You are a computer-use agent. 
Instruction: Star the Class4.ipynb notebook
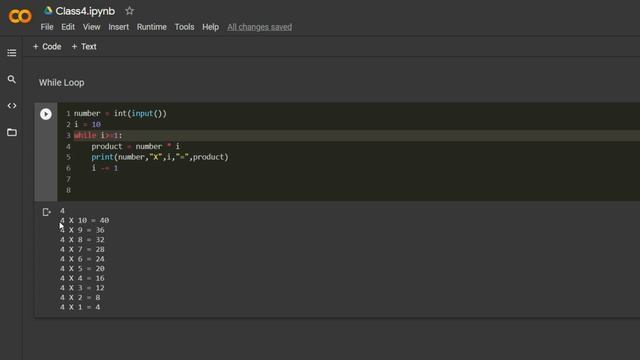(x=129, y=11)
